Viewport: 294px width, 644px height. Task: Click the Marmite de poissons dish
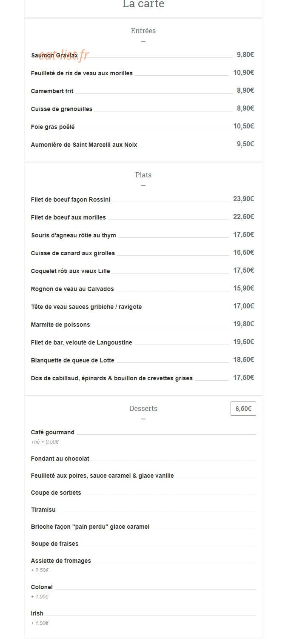tap(60, 325)
